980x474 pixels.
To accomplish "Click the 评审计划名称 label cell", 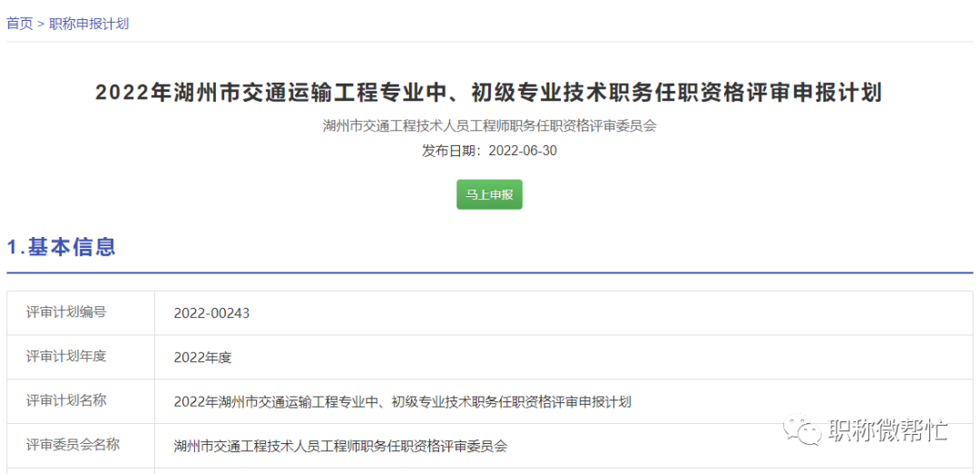I will (82, 401).
